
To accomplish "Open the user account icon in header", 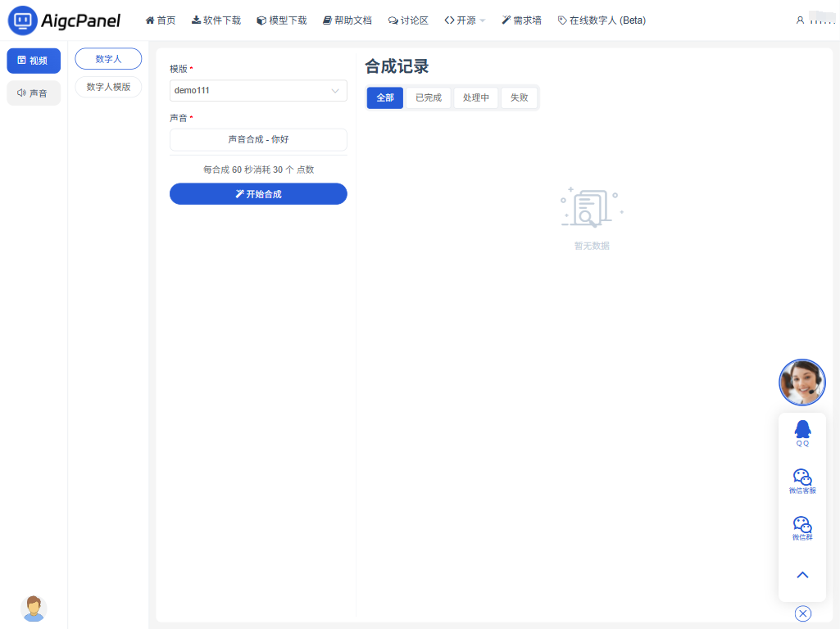I will click(x=800, y=20).
